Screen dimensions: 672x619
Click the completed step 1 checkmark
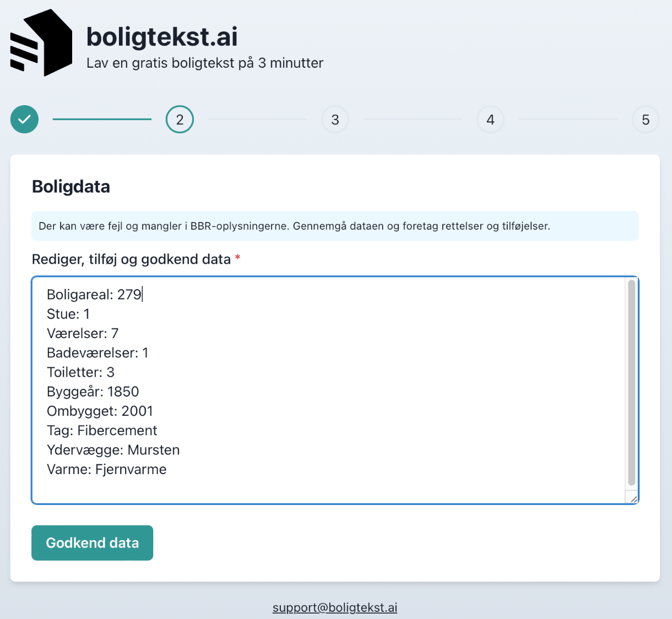[x=24, y=120]
